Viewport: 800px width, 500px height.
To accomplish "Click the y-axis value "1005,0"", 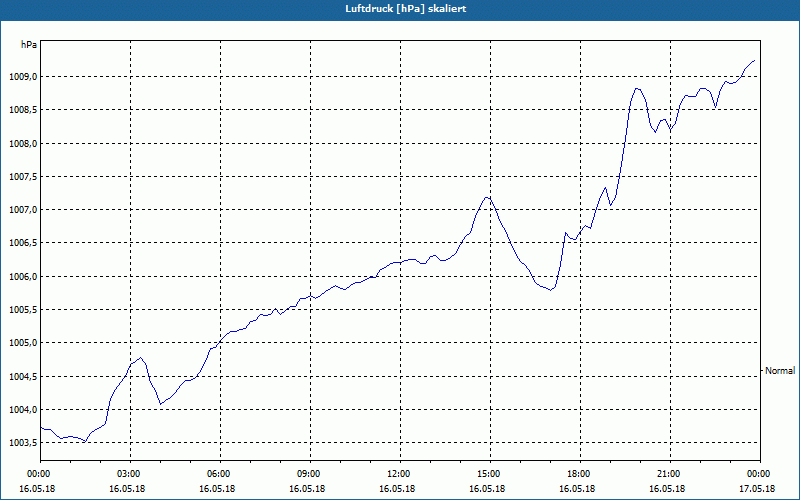I will click(23, 343).
